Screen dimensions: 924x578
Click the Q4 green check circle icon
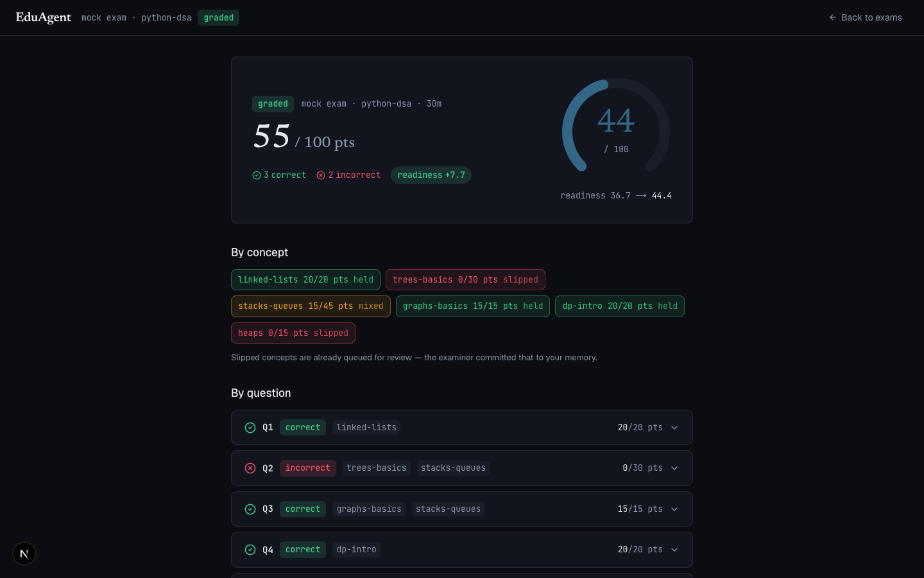coord(250,550)
